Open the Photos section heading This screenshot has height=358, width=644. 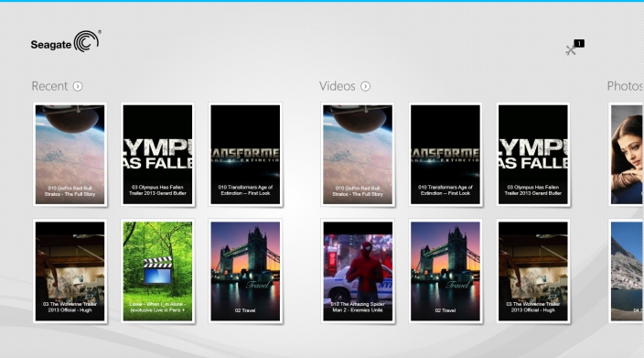pyautogui.click(x=625, y=86)
